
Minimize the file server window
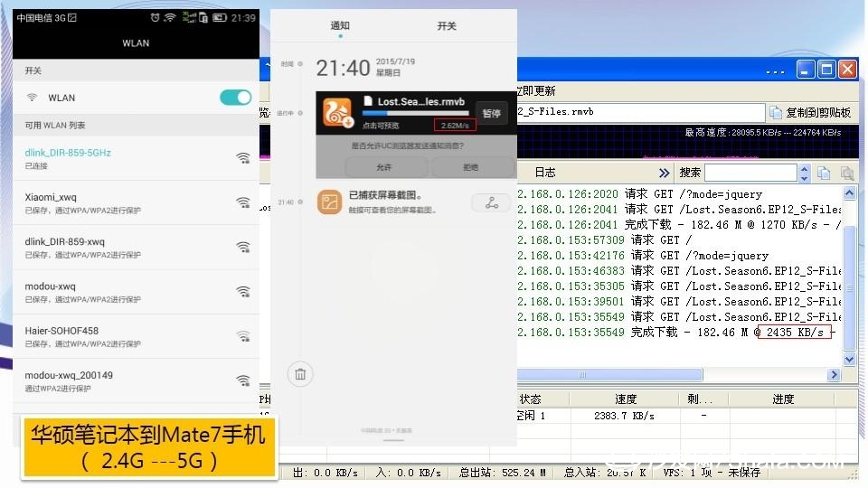point(805,70)
